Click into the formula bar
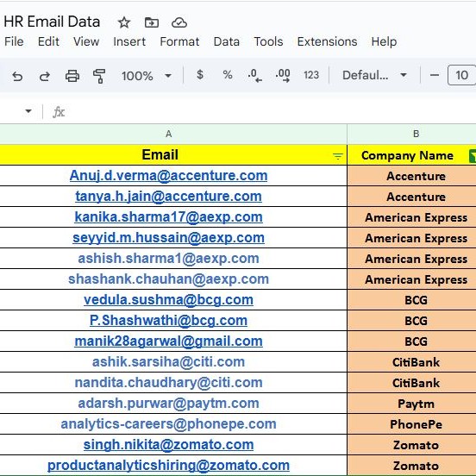476x476 pixels. coord(270,112)
